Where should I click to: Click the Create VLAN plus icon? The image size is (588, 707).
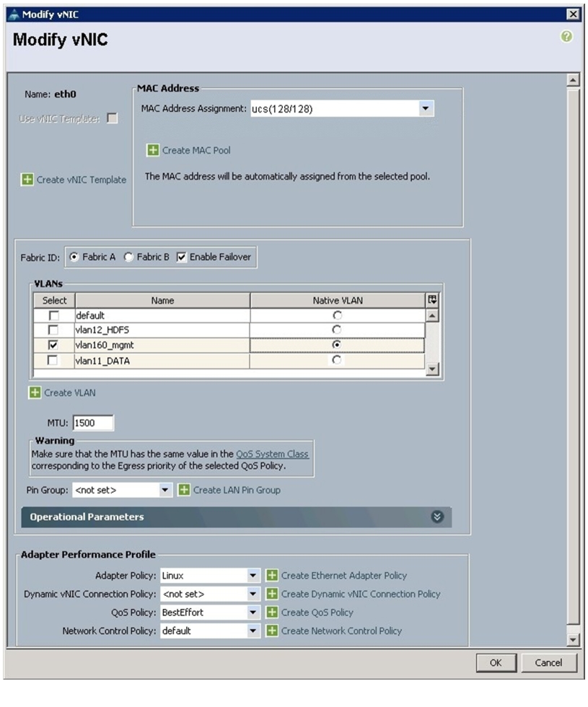[x=35, y=392]
